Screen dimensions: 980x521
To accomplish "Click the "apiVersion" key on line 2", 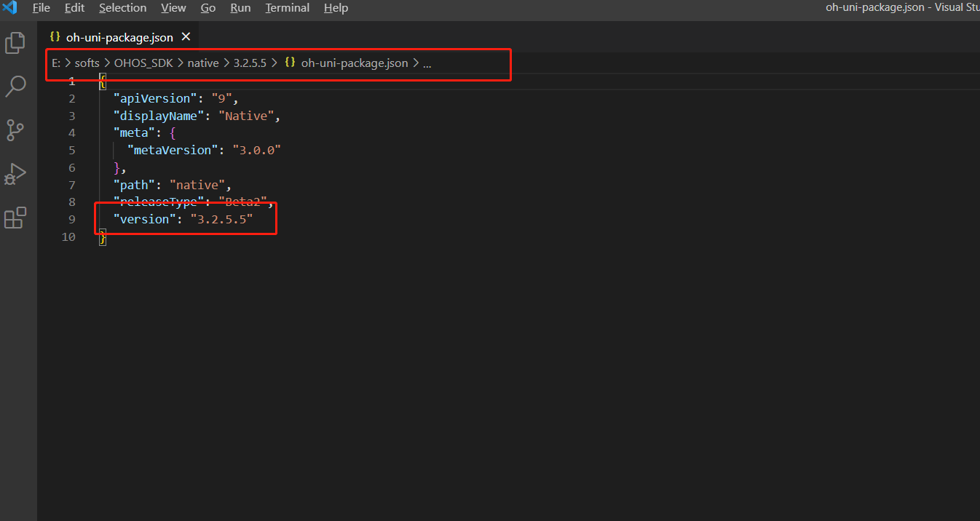I will click(x=156, y=98).
